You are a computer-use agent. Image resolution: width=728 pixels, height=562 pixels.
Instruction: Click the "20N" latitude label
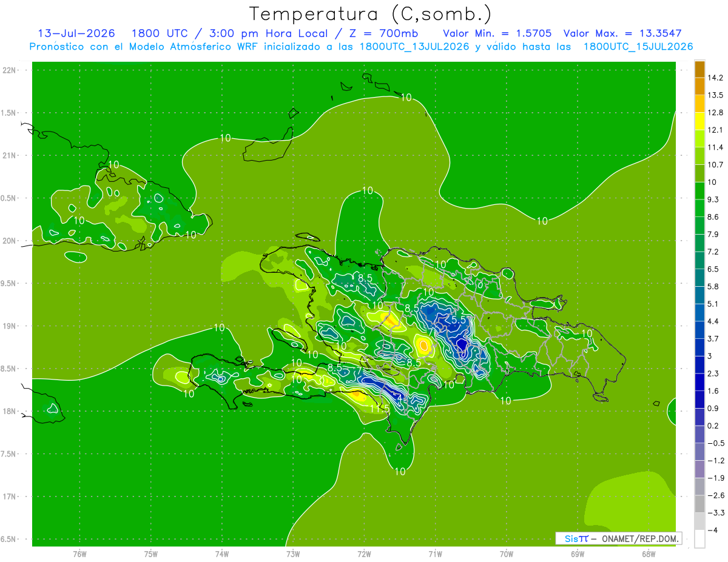click(10, 241)
